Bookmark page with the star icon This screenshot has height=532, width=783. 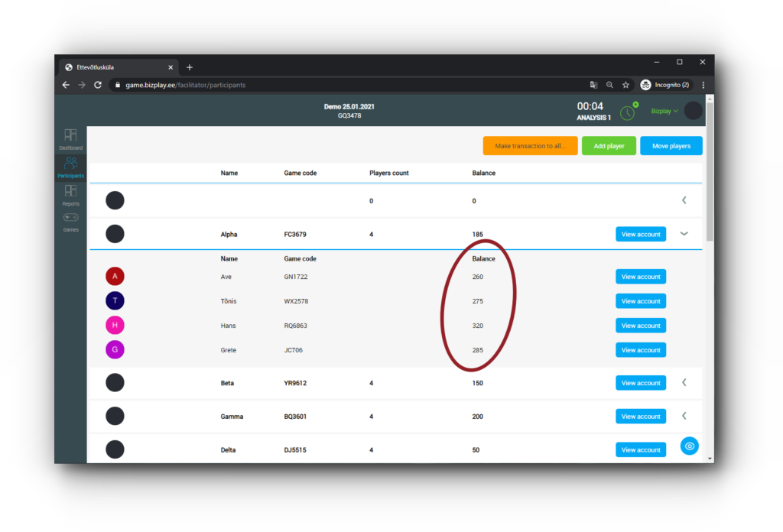625,85
